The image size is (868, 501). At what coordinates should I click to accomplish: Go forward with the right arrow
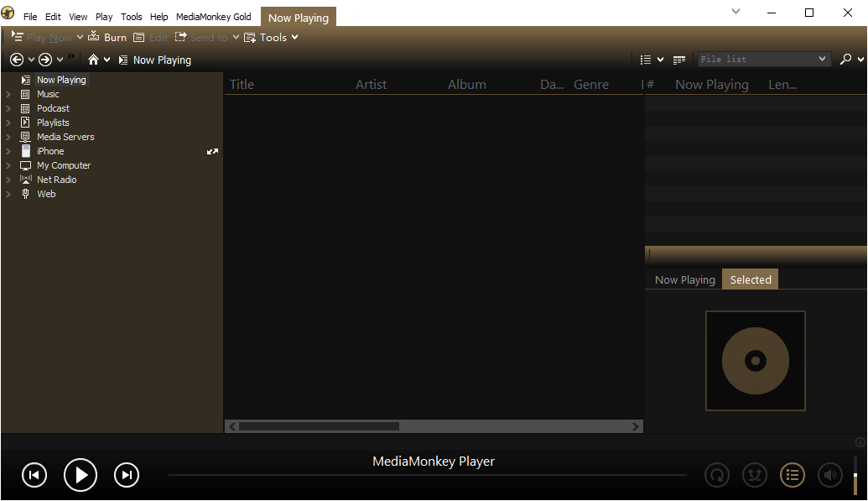[45, 60]
